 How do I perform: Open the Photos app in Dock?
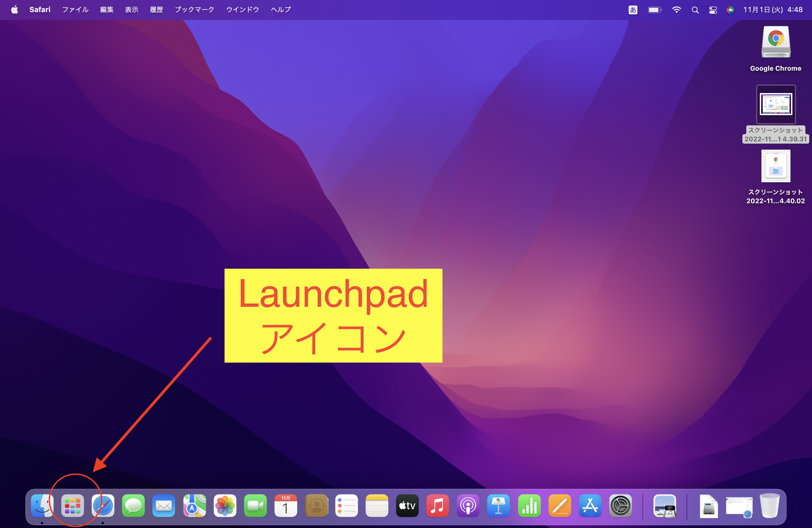pos(225,505)
